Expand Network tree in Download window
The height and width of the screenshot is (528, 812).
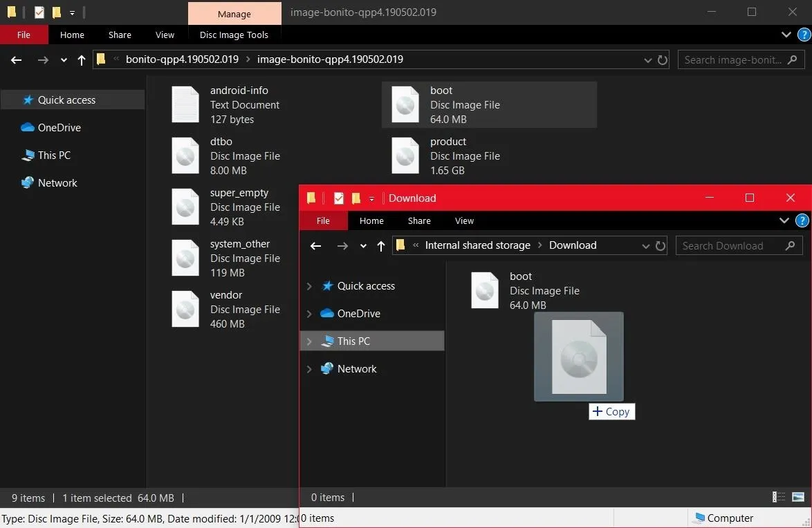(x=309, y=368)
